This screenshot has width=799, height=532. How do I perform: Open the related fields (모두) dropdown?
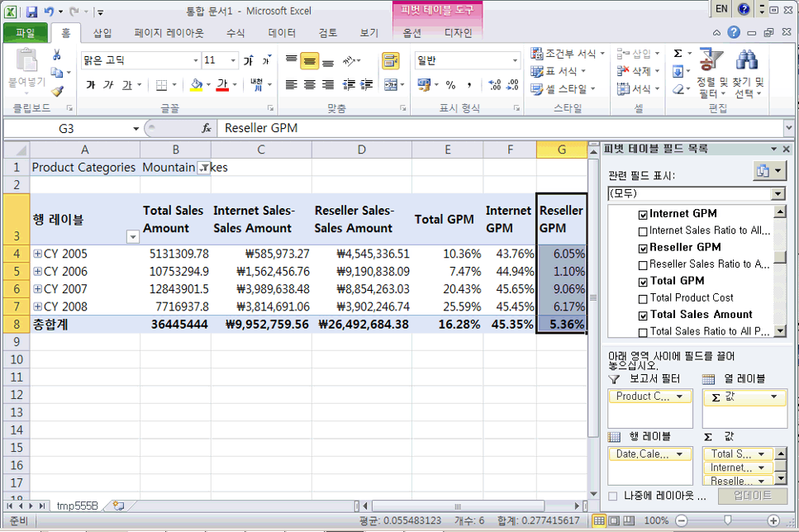[x=778, y=193]
